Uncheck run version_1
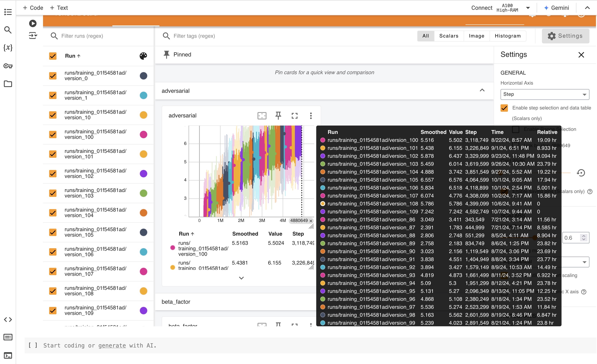This screenshot has width=597, height=364. coord(53,95)
